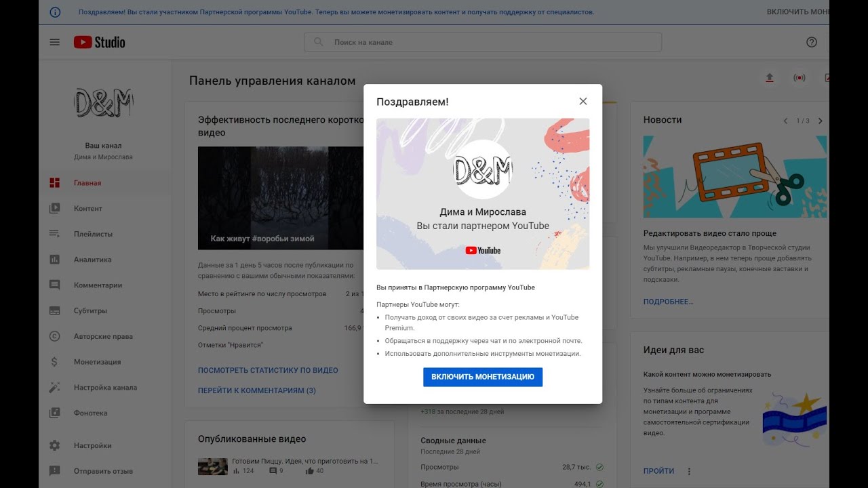
Task: Click the ПОДРОБНЕЕ link in Новости
Action: (x=668, y=302)
